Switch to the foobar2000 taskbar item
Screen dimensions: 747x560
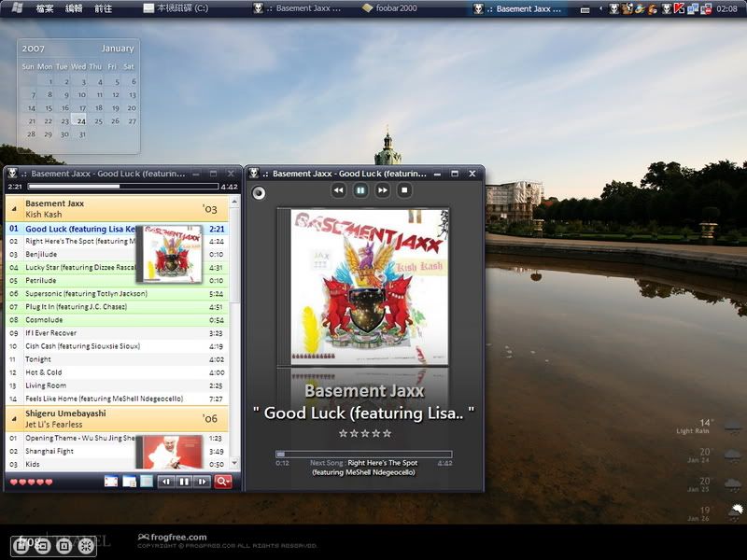point(389,8)
